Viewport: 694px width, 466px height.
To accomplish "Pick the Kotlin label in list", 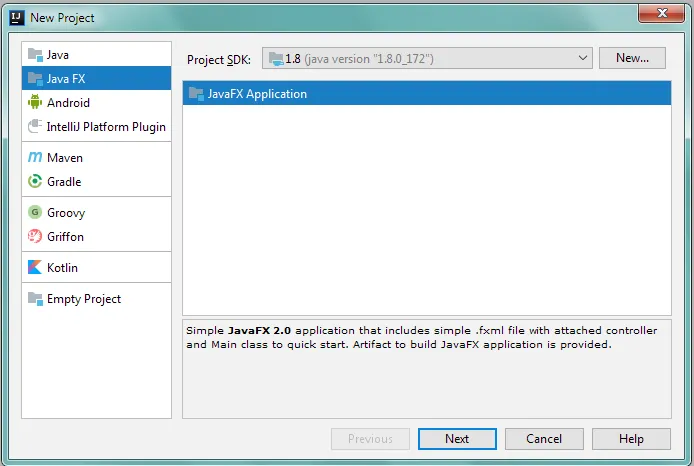I will [x=62, y=268].
